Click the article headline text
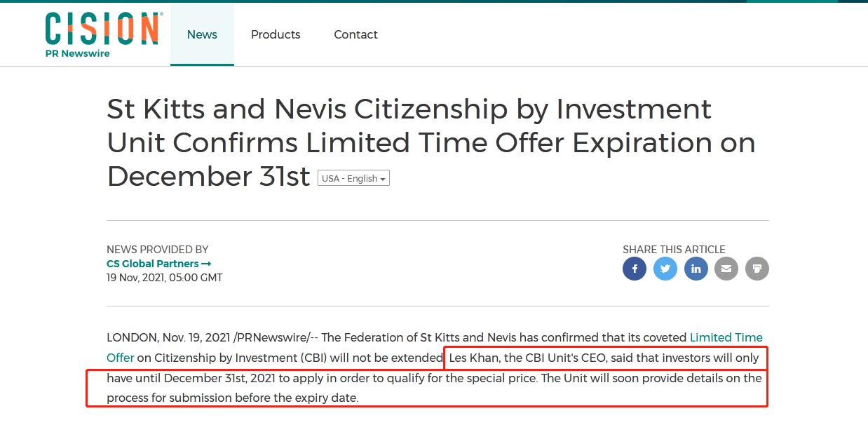Screen dimensions: 868x425 click(409, 142)
